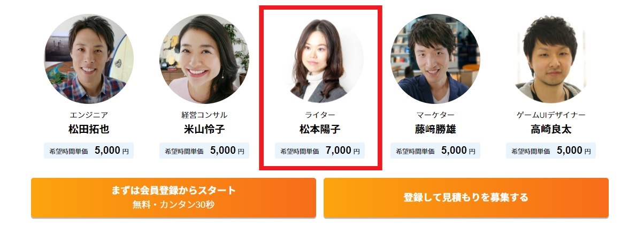Viewport: 644px width, 225px height.
Task: Open the 松本陽子 name link
Action: (x=320, y=130)
